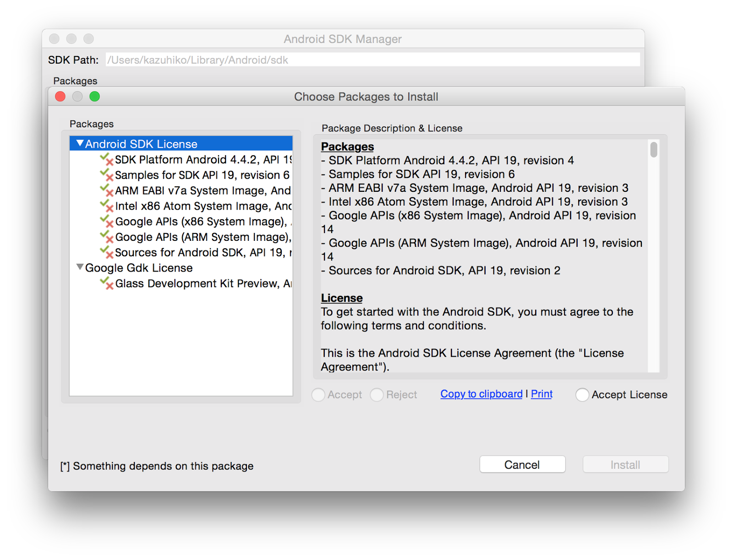The width and height of the screenshot is (733, 560).
Task: Click the Install button
Action: tap(625, 464)
